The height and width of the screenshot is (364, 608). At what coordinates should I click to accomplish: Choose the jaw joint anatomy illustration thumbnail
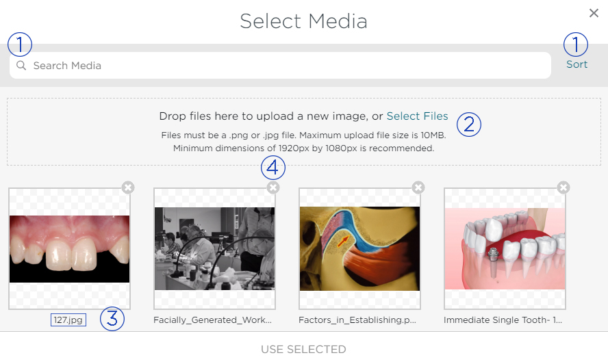359,249
